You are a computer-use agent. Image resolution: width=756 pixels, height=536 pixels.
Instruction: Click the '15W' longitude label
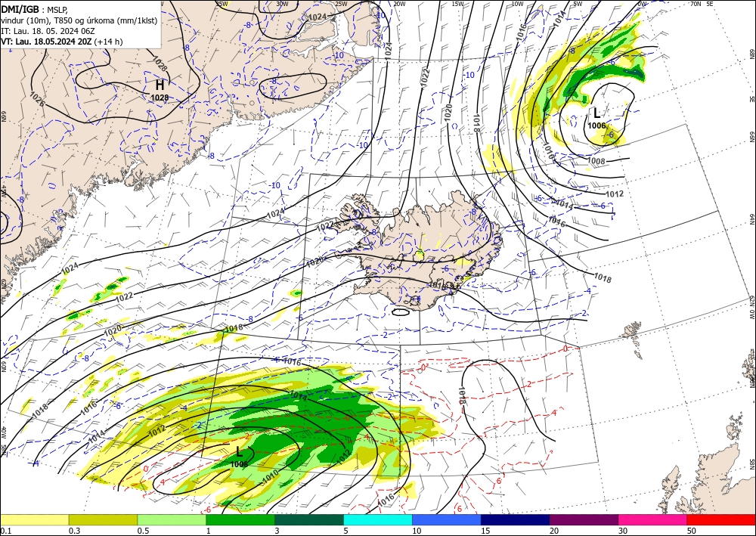pyautogui.click(x=458, y=3)
